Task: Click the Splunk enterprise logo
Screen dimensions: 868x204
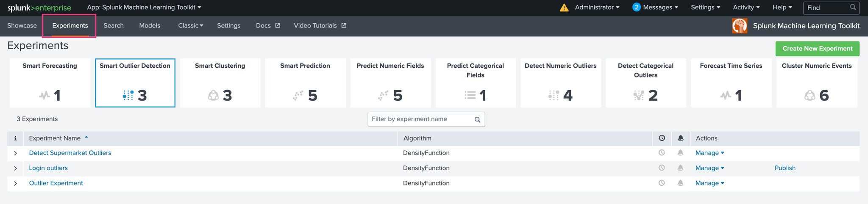Action: pyautogui.click(x=39, y=8)
